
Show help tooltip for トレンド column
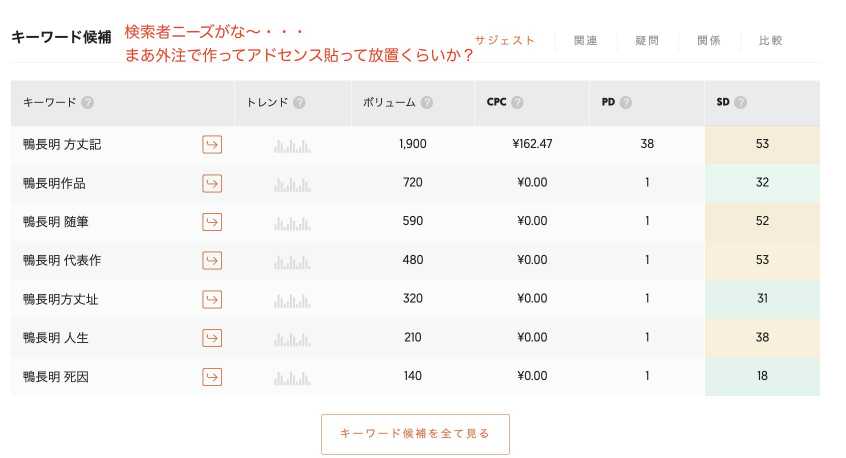tap(299, 102)
